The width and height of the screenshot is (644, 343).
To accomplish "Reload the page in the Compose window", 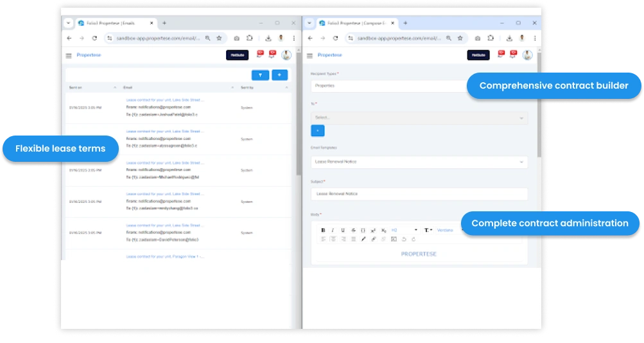I will pyautogui.click(x=336, y=38).
